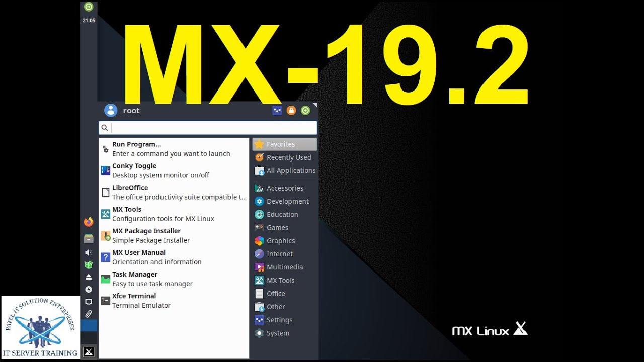This screenshot has height=362, width=644.
Task: Open LibreOffice from favorites
Action: tap(174, 192)
